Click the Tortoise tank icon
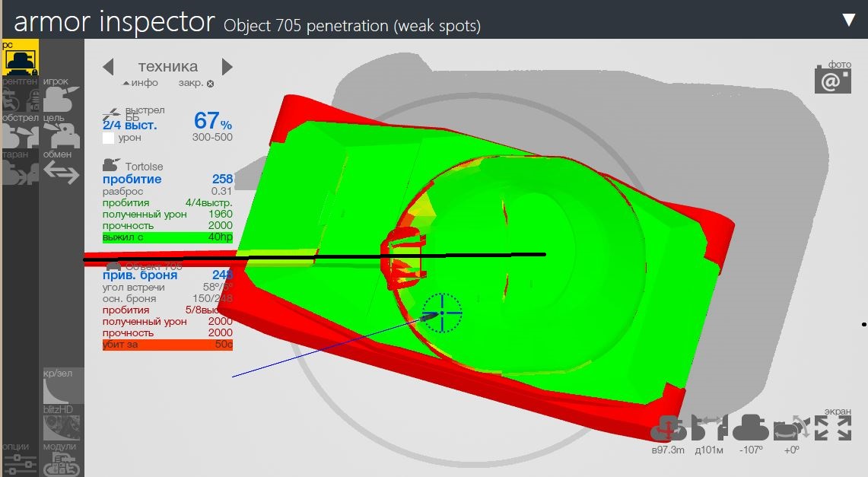 (x=111, y=165)
